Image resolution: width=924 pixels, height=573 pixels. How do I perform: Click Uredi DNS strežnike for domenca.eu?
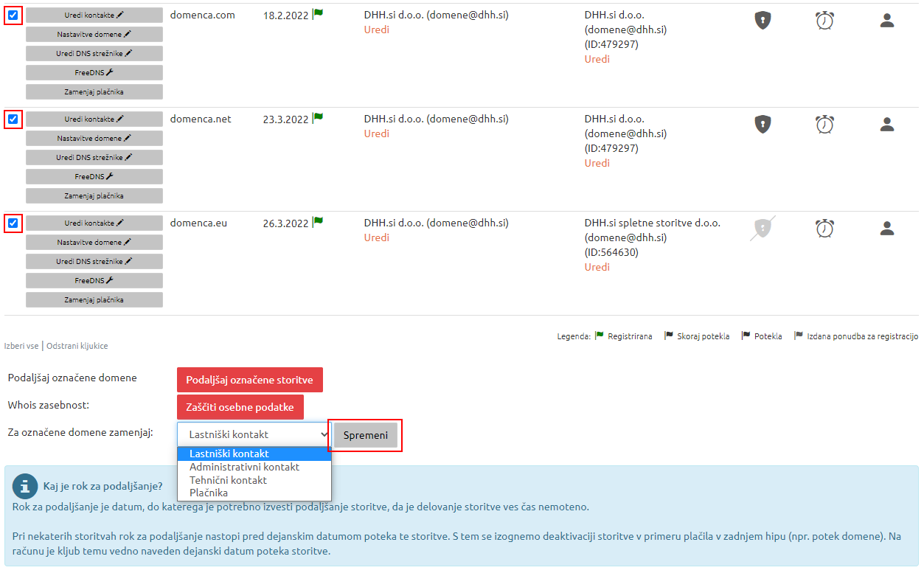click(x=94, y=261)
